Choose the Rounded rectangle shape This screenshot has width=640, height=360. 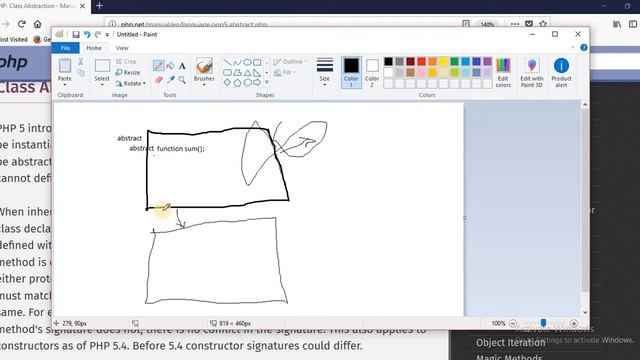coord(227,73)
